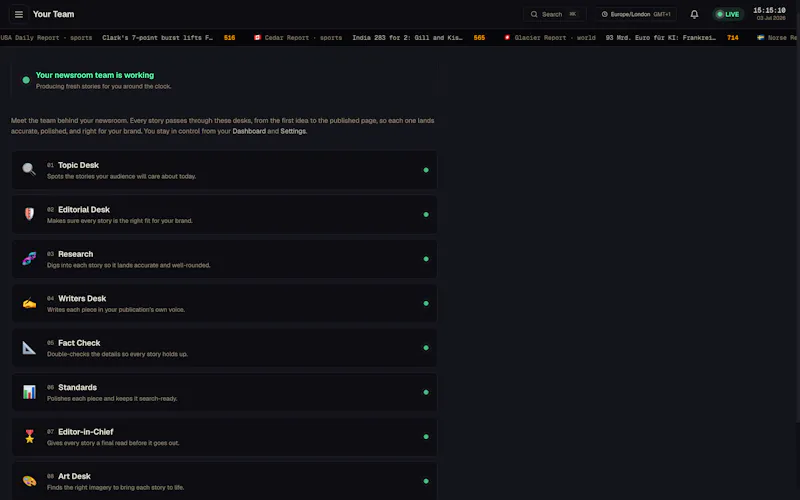
Task: Click the green status dot on Fact Check
Action: pos(426,347)
